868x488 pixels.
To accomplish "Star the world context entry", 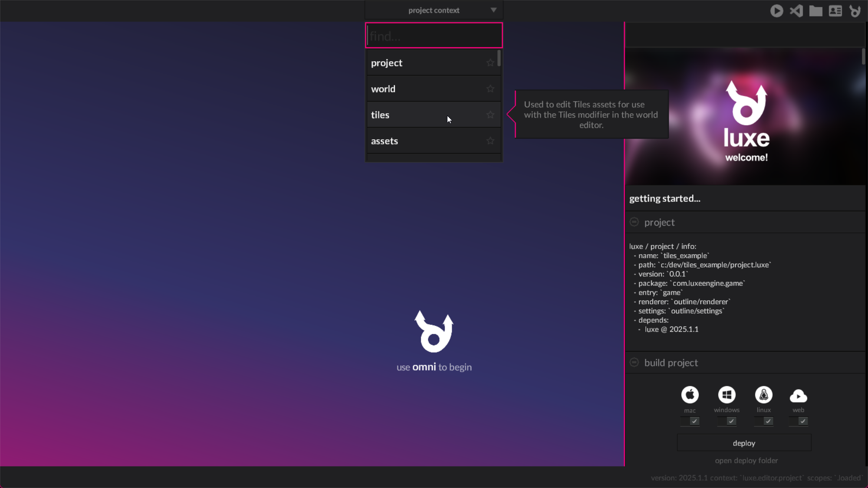I will pyautogui.click(x=490, y=89).
